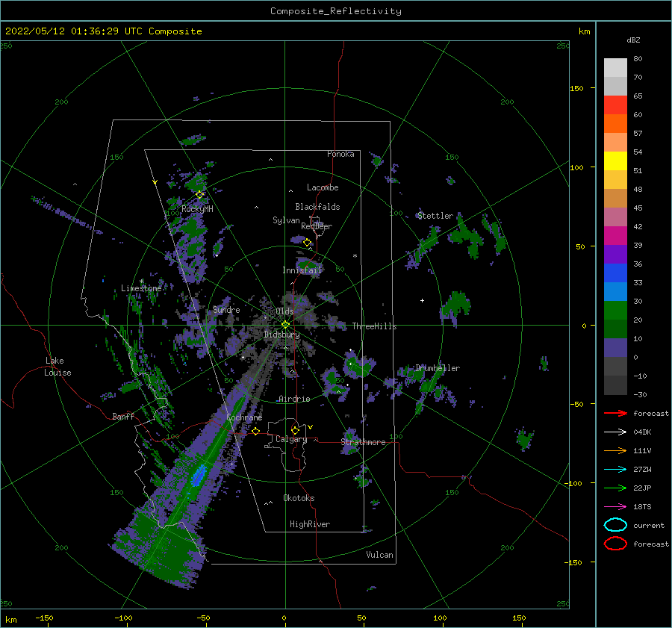
Task: Click the white asterisk marker east of Innisfail
Action: click(355, 256)
